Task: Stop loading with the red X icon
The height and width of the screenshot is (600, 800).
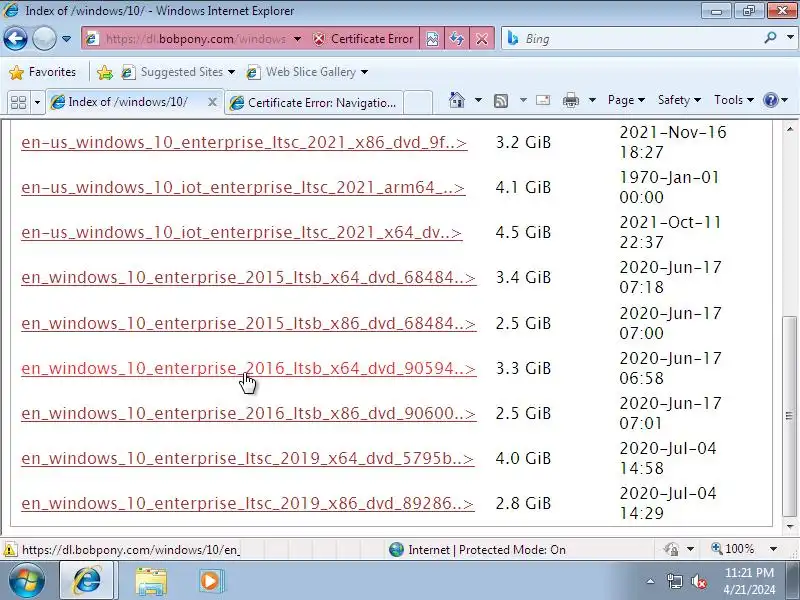Action: coord(482,39)
